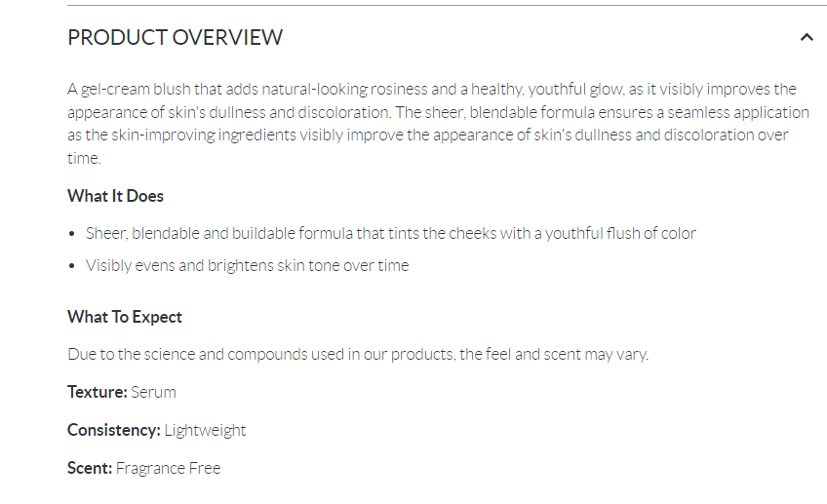Click the Consistency label
This screenshot has height=504, width=827.
coord(113,430)
